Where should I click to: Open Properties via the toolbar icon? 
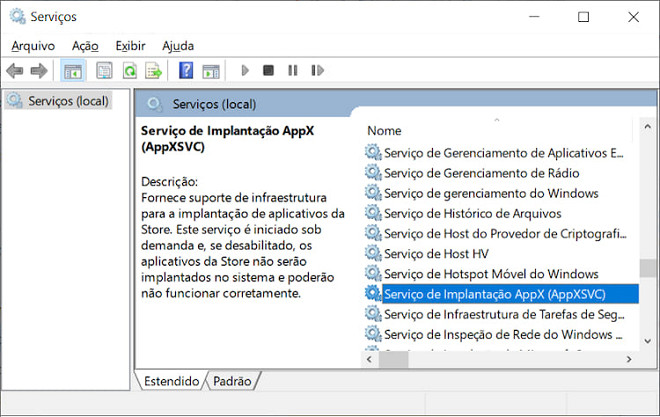click(x=104, y=71)
